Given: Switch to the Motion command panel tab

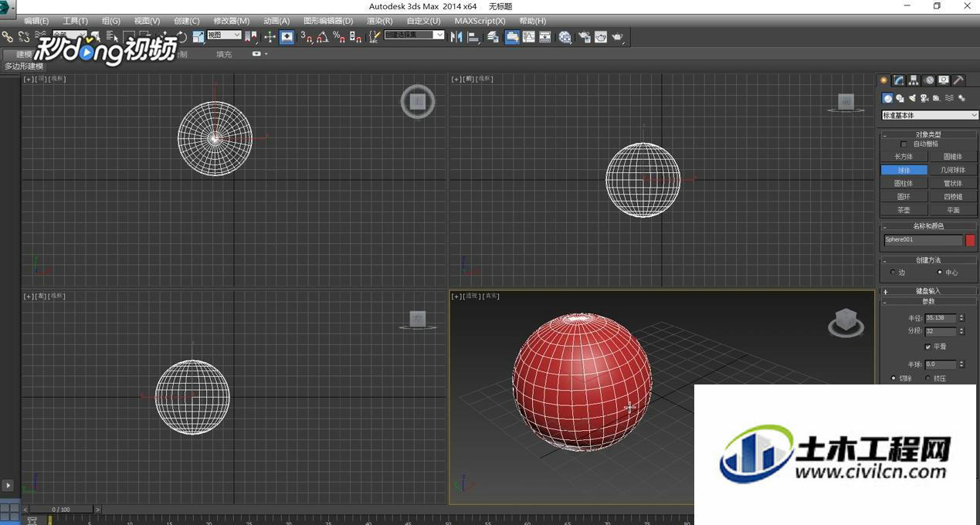Looking at the screenshot, I should tap(929, 80).
